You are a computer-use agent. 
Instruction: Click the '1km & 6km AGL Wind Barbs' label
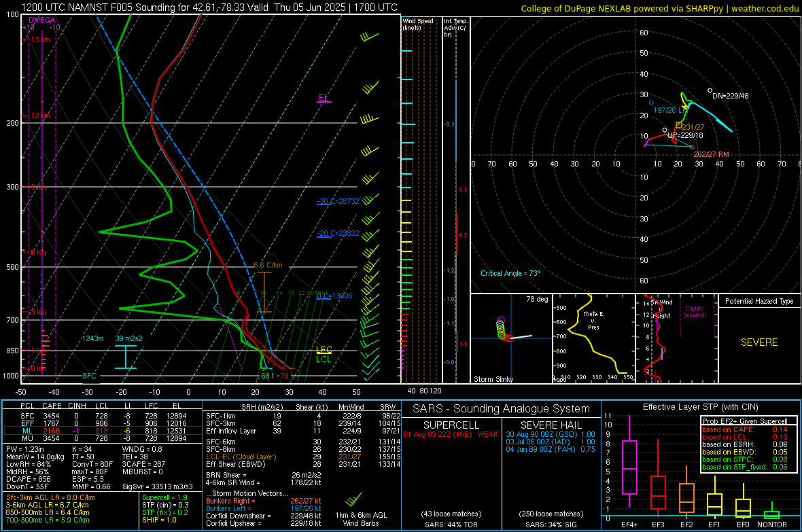pyautogui.click(x=361, y=519)
